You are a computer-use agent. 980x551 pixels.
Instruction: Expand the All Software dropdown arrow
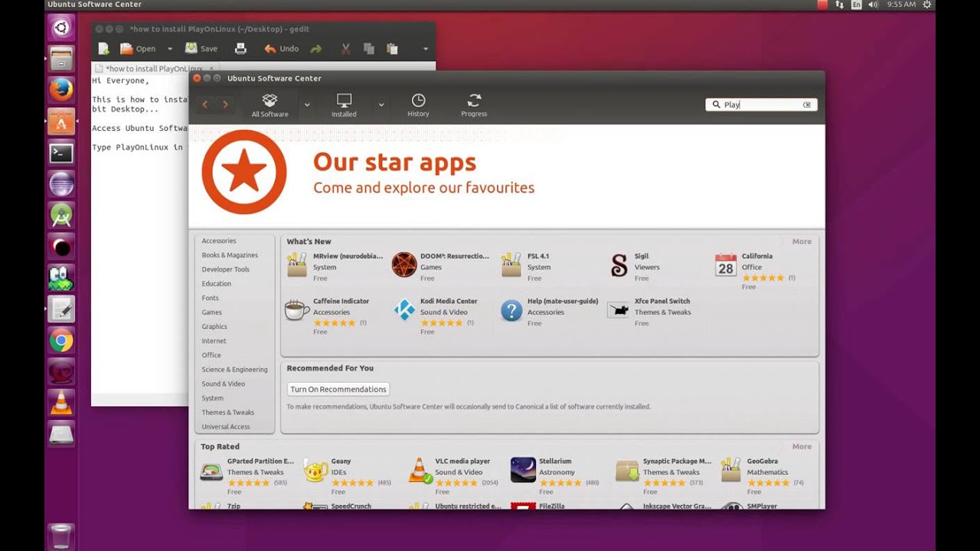point(307,105)
